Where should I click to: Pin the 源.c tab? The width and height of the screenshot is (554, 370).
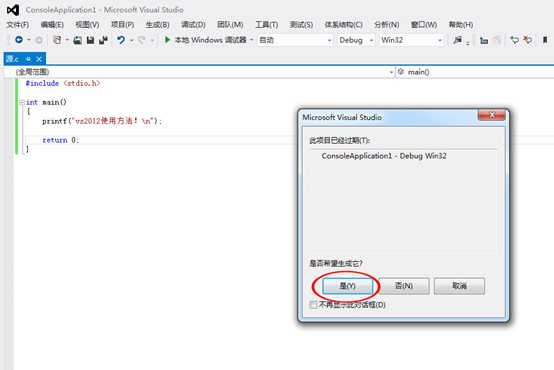(28, 59)
